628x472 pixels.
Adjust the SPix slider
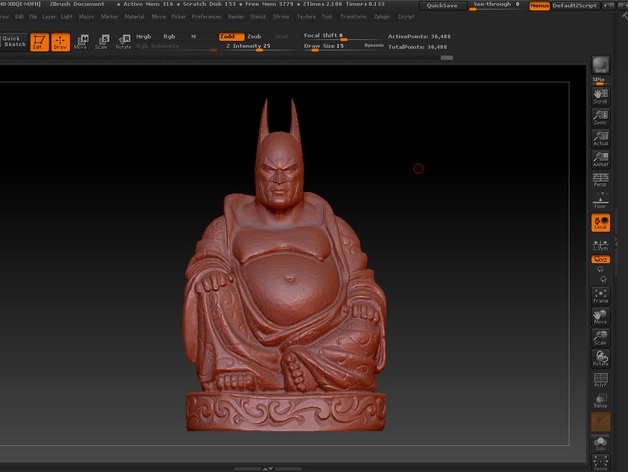point(600,81)
